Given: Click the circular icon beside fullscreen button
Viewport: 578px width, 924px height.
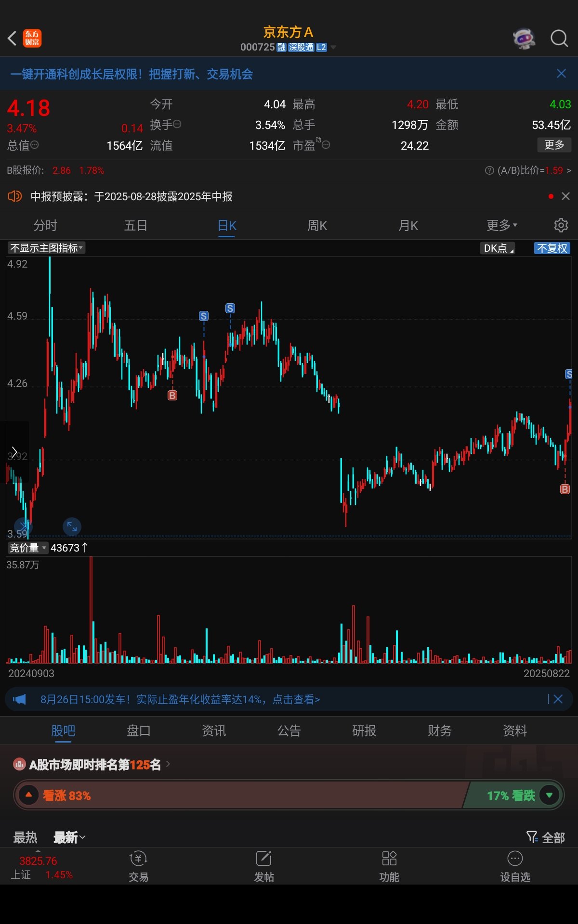Looking at the screenshot, I should click(x=23, y=526).
